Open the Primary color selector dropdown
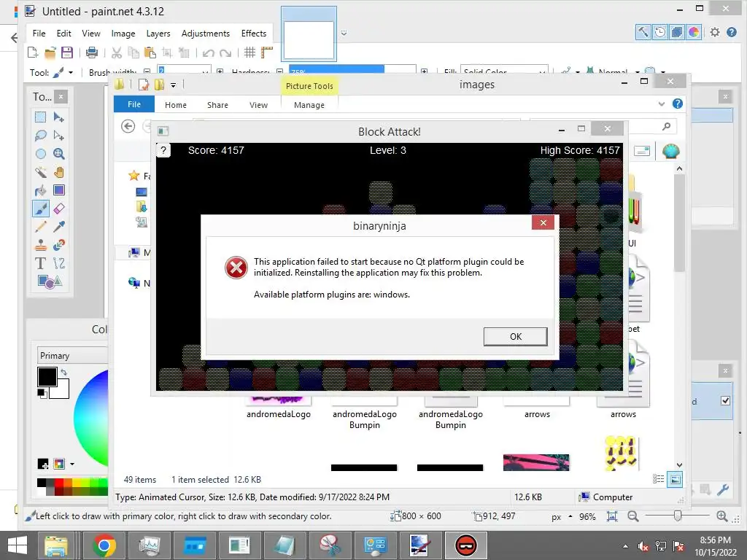 pyautogui.click(x=72, y=355)
